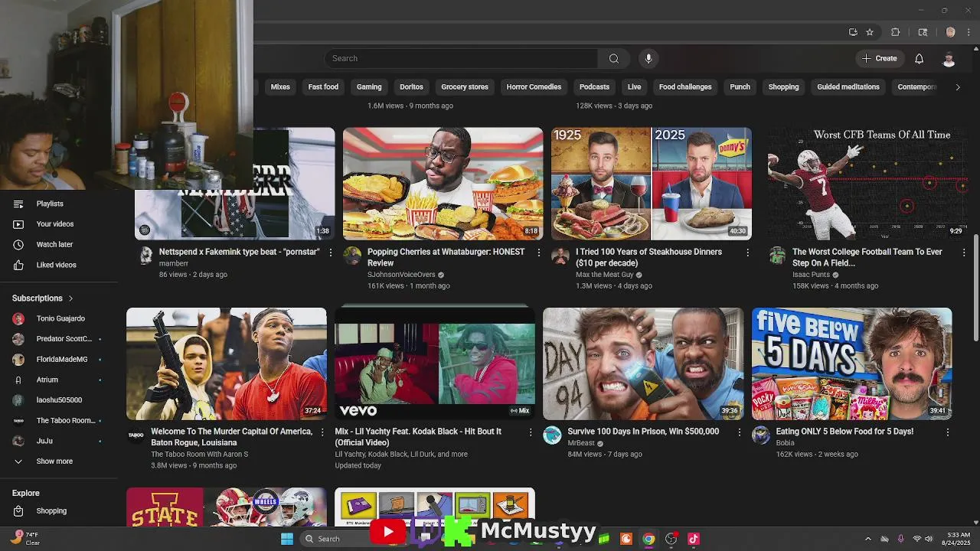The image size is (980, 551).
Task: Open TikTok app in the taskbar
Action: [694, 539]
